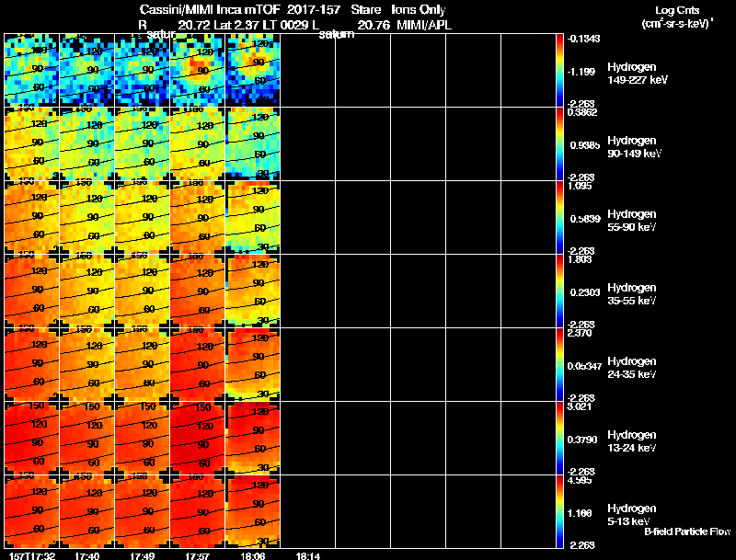Click the Hydrogen 24-35 keV label

(x=632, y=368)
